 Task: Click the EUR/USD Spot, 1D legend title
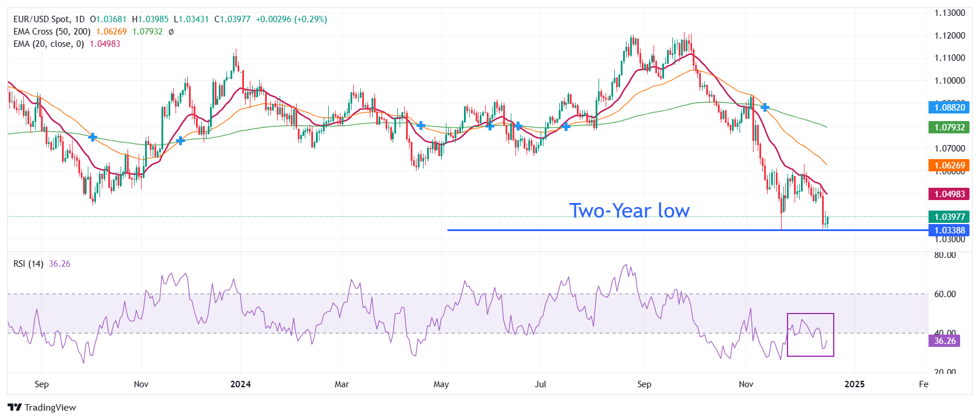[49, 19]
